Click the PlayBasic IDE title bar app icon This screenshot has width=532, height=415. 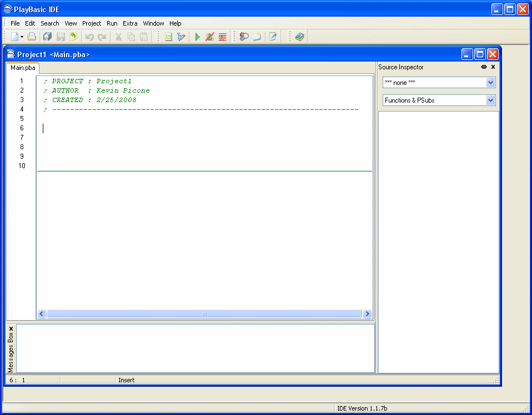7,9
